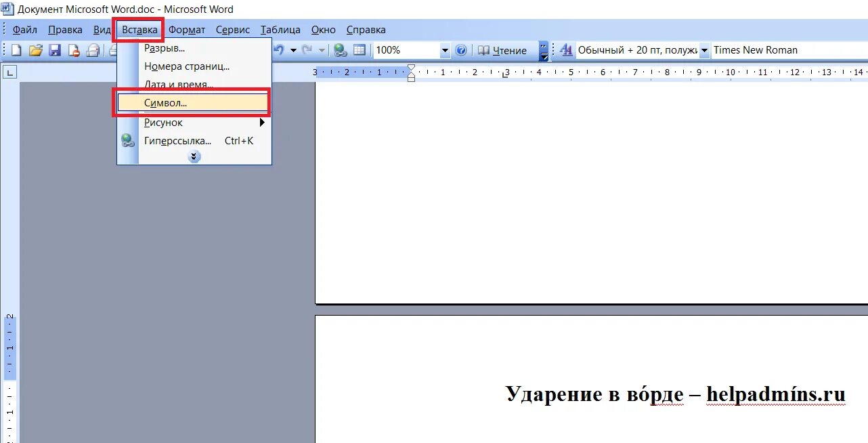Click the word 'ворде' in the heading
Screen dimensions: 868x443
point(655,394)
